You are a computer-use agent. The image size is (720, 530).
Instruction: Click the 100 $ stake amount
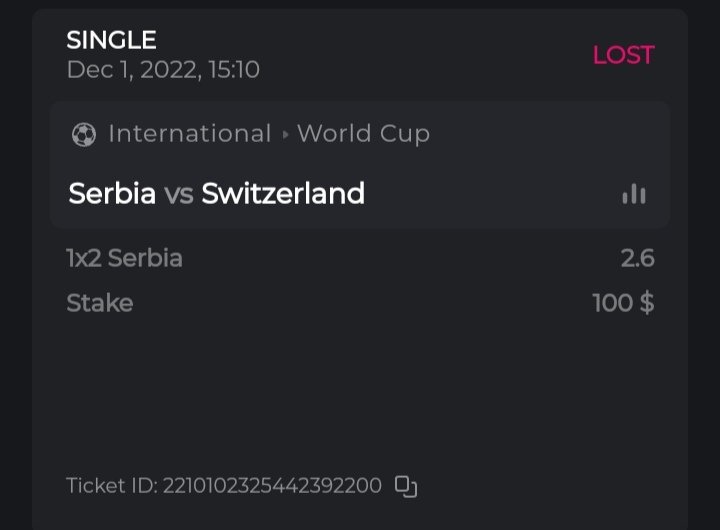[623, 303]
